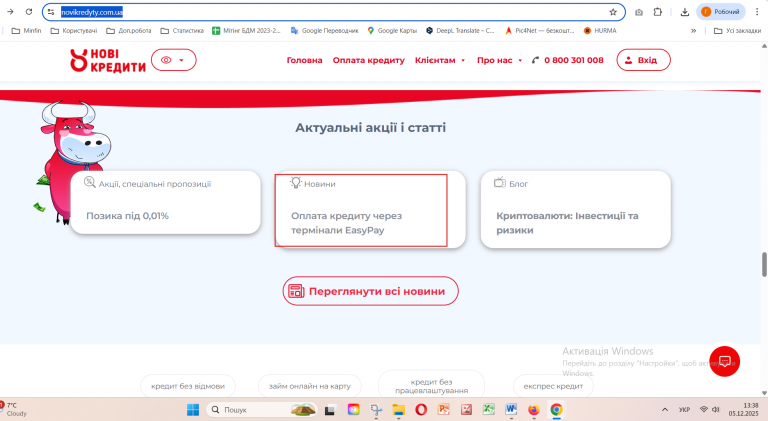Screen dimensions: 768x421
Task: Open weather widget 7°C Cloudy
Action: pos(14,410)
